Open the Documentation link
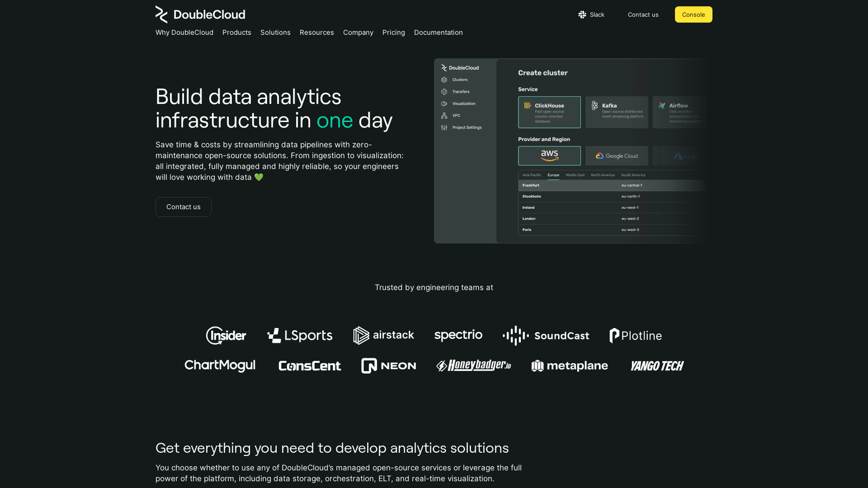This screenshot has height=488, width=868. point(438,33)
